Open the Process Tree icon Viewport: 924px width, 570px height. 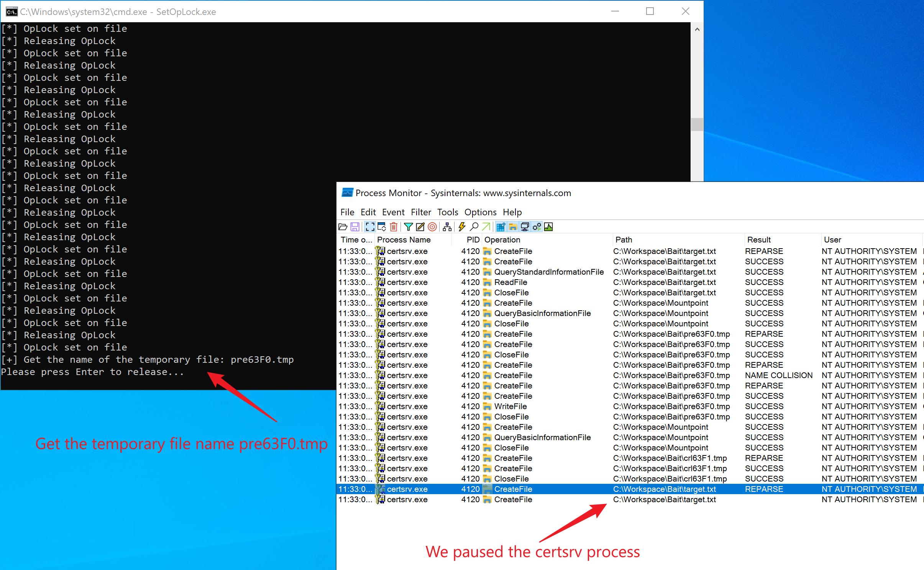447,227
